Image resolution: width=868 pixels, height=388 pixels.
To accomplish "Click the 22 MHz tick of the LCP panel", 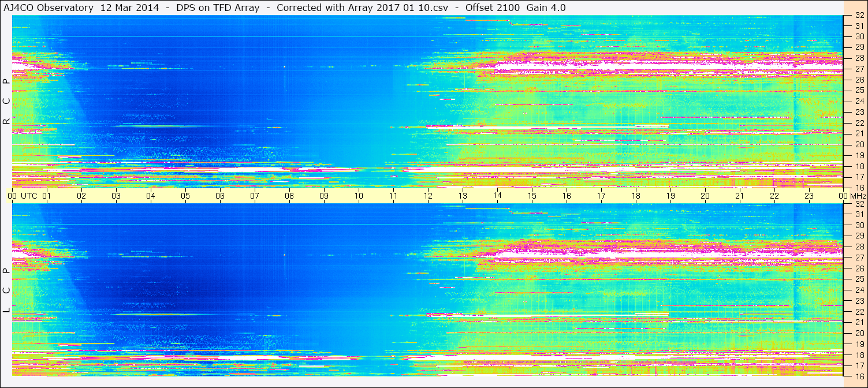I will click(859, 312).
